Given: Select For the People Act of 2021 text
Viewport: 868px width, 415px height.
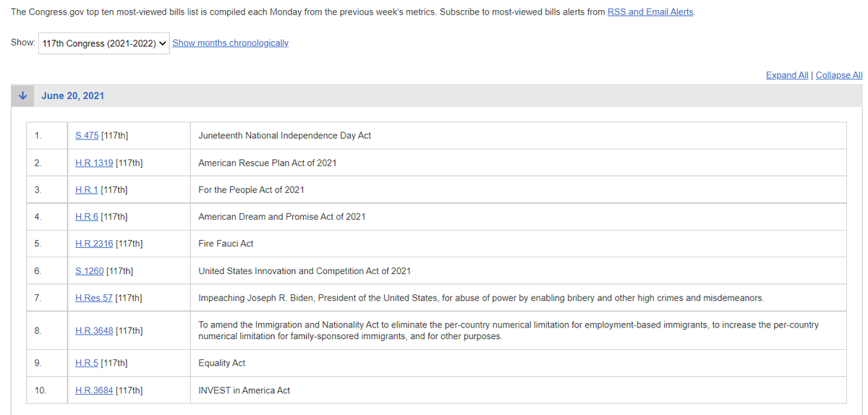Looking at the screenshot, I should [251, 190].
